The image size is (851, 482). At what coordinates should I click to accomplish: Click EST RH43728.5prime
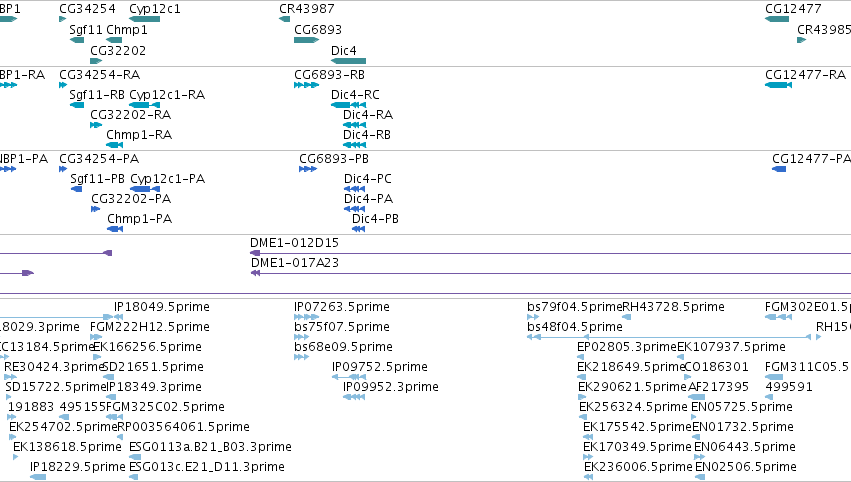[x=674, y=307]
